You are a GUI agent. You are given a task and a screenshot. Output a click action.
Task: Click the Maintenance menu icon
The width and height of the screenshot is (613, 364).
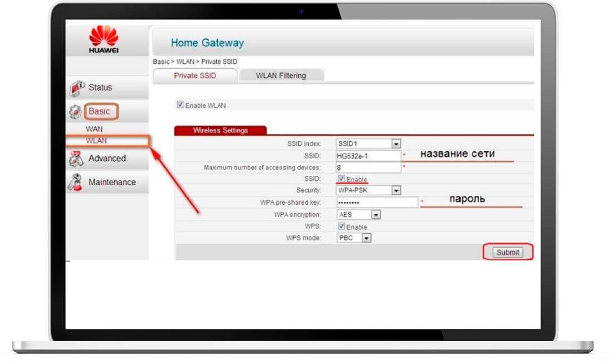point(75,183)
